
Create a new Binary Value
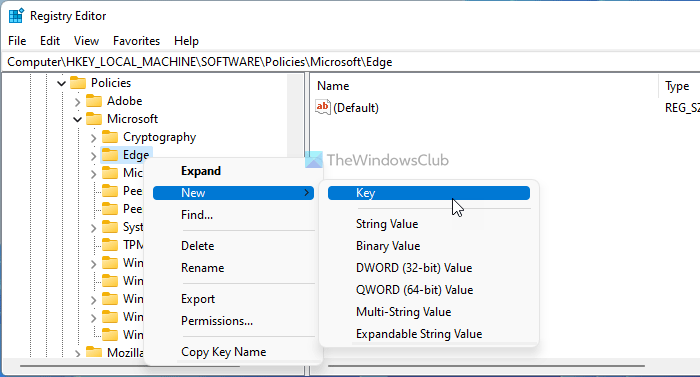[x=429, y=246]
